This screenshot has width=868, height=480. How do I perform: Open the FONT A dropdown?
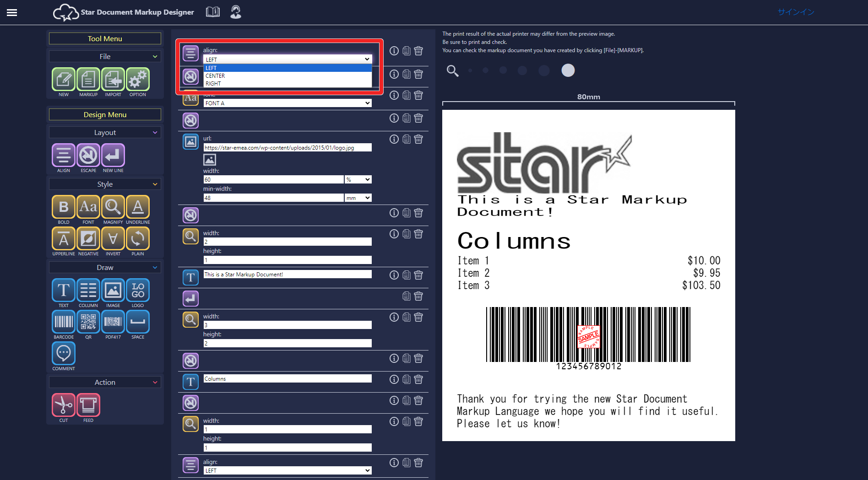pos(287,103)
